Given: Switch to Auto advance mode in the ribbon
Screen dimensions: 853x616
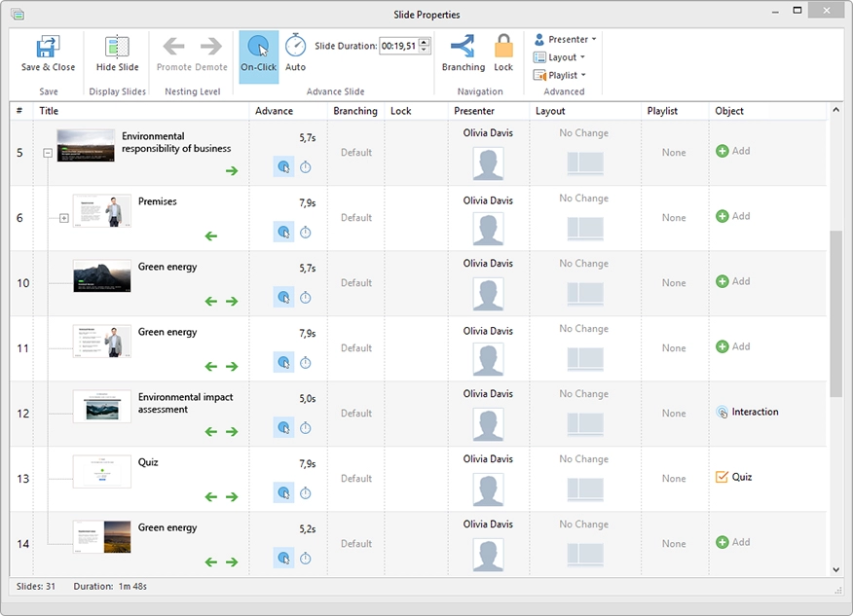Looking at the screenshot, I should 296,48.
